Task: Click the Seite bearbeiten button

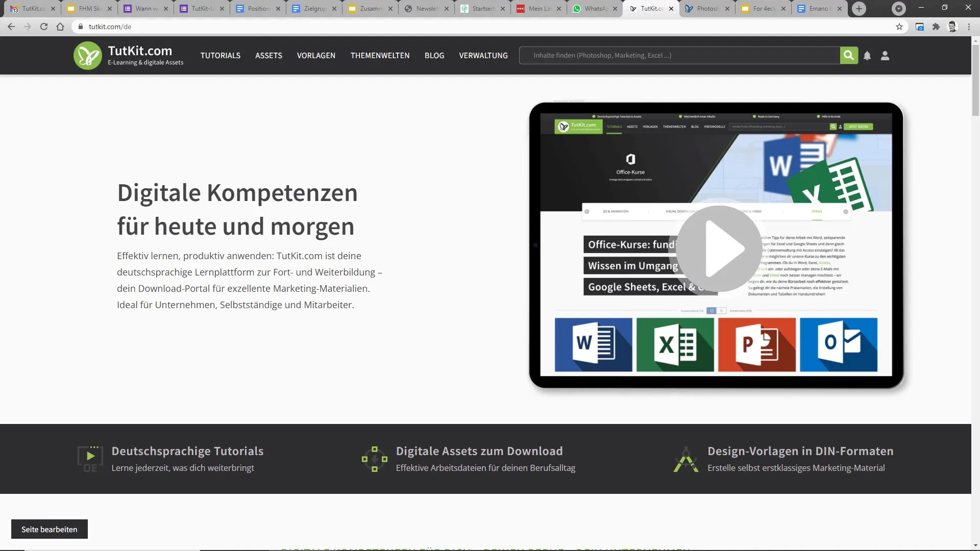Action: [50, 529]
